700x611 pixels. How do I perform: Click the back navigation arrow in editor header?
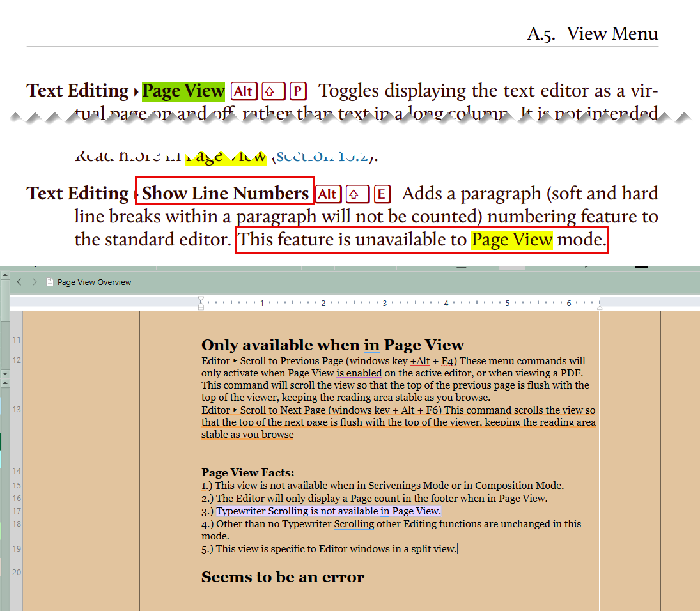click(19, 282)
